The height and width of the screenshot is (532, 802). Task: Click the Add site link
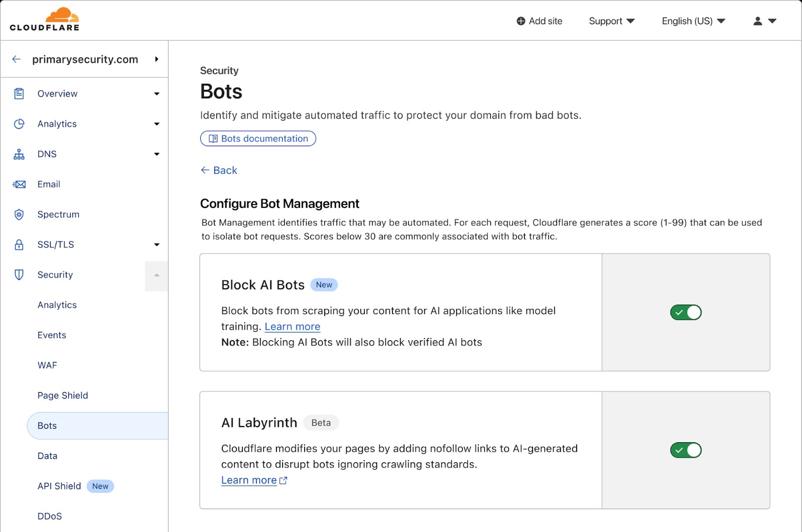pyautogui.click(x=540, y=21)
